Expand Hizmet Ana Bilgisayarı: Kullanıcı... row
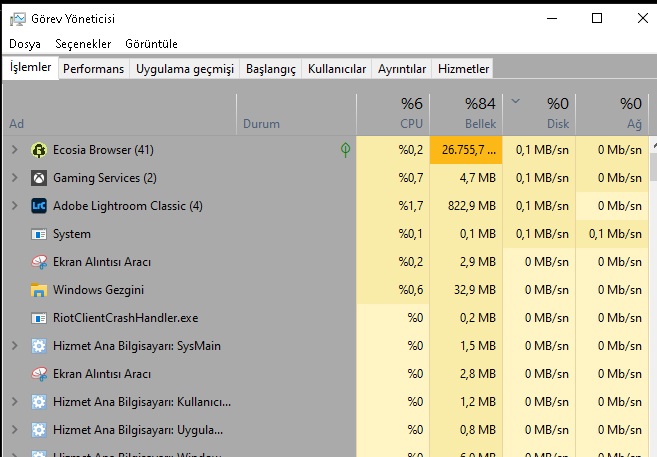This screenshot has height=457, width=657. point(15,402)
